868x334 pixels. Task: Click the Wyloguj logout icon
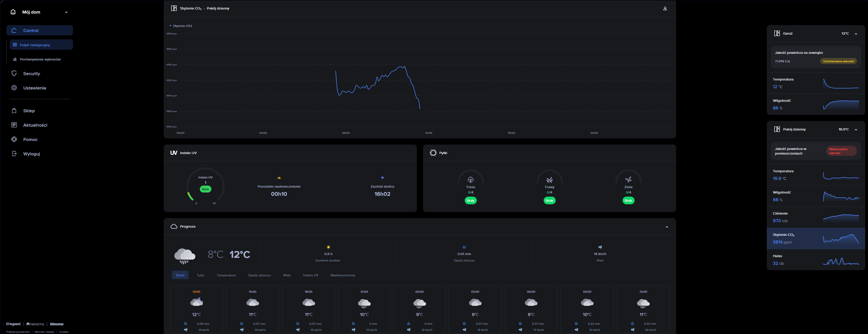click(x=14, y=154)
